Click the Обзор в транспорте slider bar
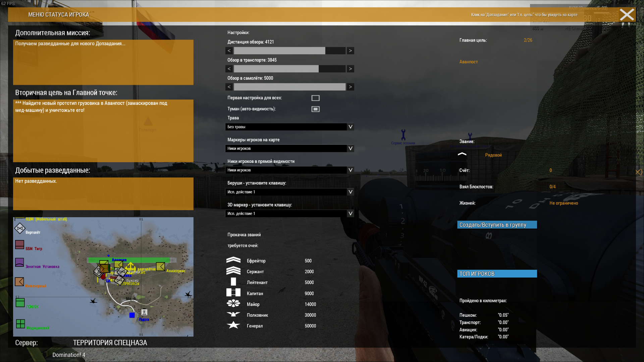The width and height of the screenshot is (644, 362). [x=289, y=69]
